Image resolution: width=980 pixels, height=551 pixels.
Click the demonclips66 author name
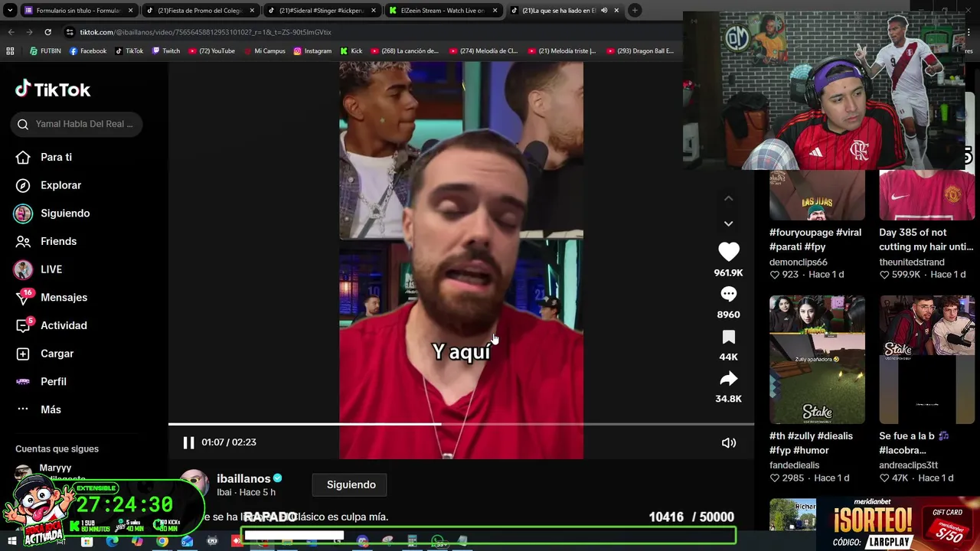[799, 262]
